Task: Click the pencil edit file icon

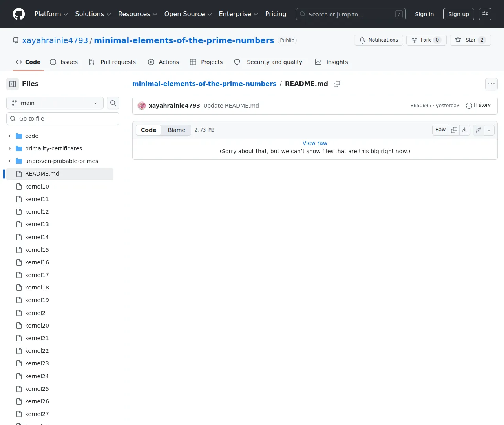Action: click(478, 130)
